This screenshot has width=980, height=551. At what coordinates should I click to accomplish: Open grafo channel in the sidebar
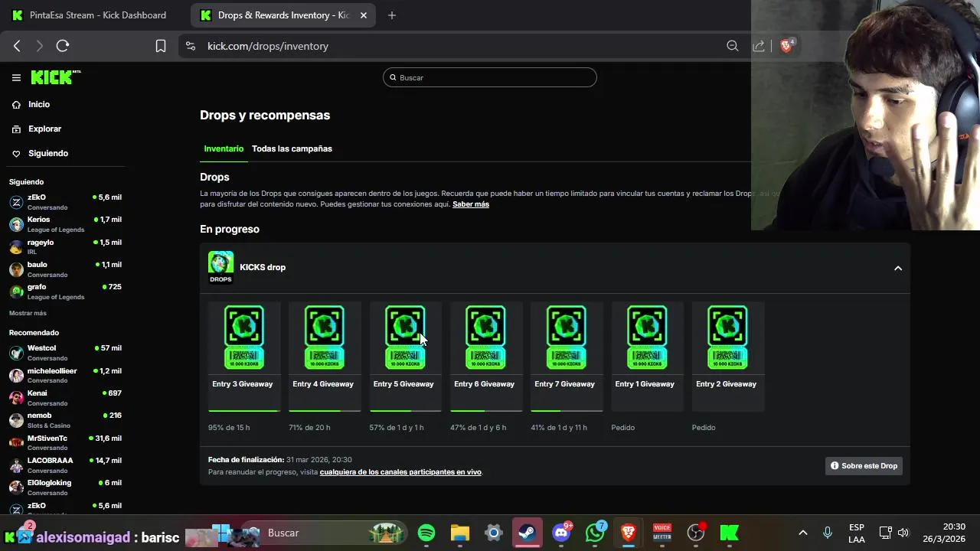pyautogui.click(x=65, y=292)
